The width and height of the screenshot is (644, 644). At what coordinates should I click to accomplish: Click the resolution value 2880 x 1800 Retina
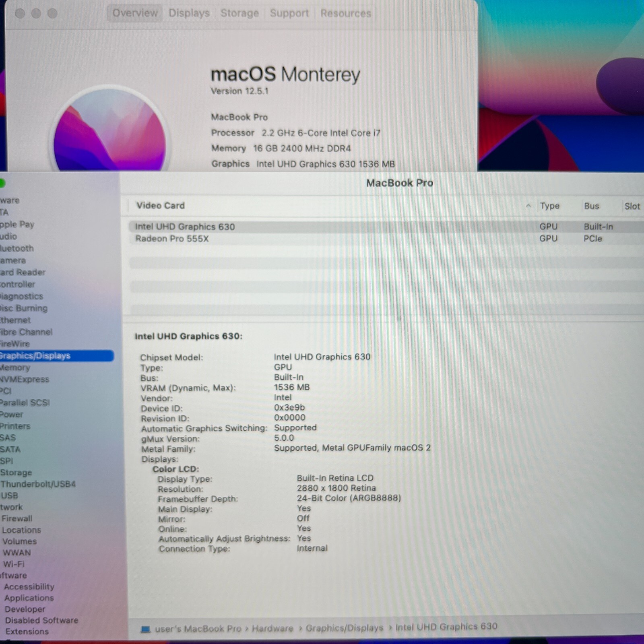coord(336,488)
